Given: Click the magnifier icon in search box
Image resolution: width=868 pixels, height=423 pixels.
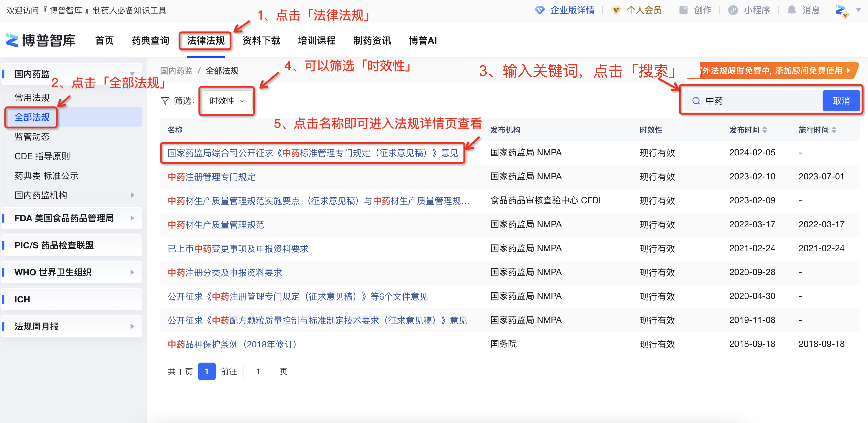Looking at the screenshot, I should pos(696,101).
